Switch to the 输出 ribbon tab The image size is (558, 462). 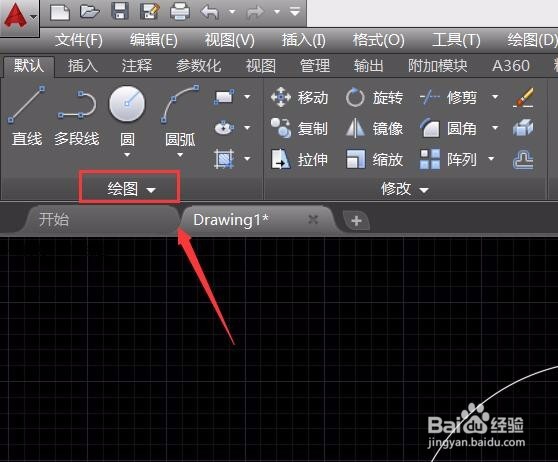tap(368, 66)
